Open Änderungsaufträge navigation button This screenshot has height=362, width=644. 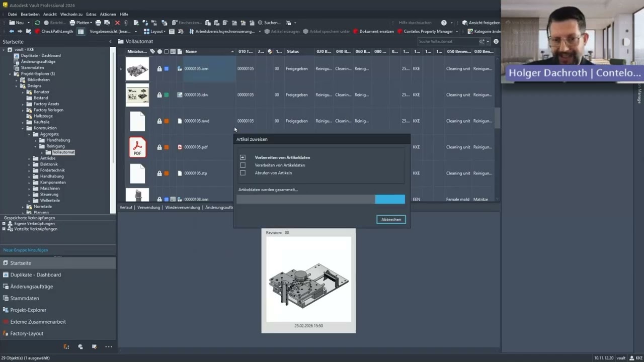click(58, 287)
